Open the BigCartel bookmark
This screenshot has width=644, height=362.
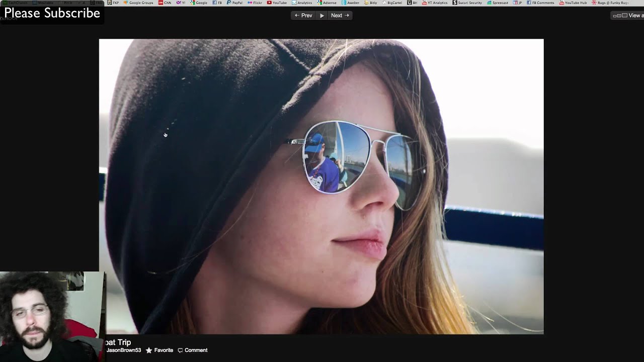[392, 3]
